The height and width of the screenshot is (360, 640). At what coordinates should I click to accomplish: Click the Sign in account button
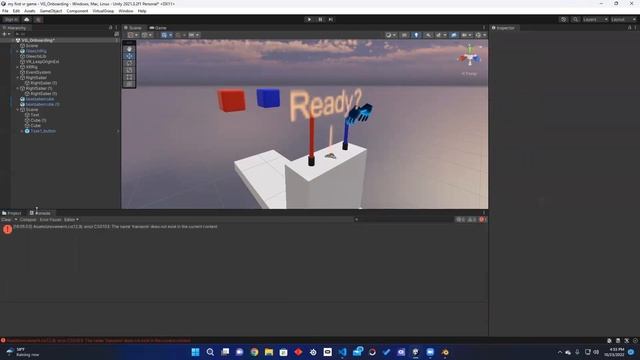[11, 19]
